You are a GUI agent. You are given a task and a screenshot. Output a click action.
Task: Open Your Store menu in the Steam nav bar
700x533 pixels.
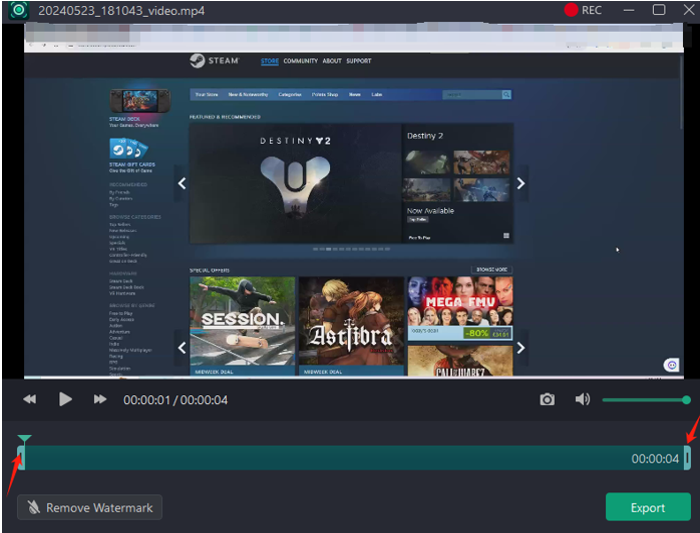click(207, 95)
